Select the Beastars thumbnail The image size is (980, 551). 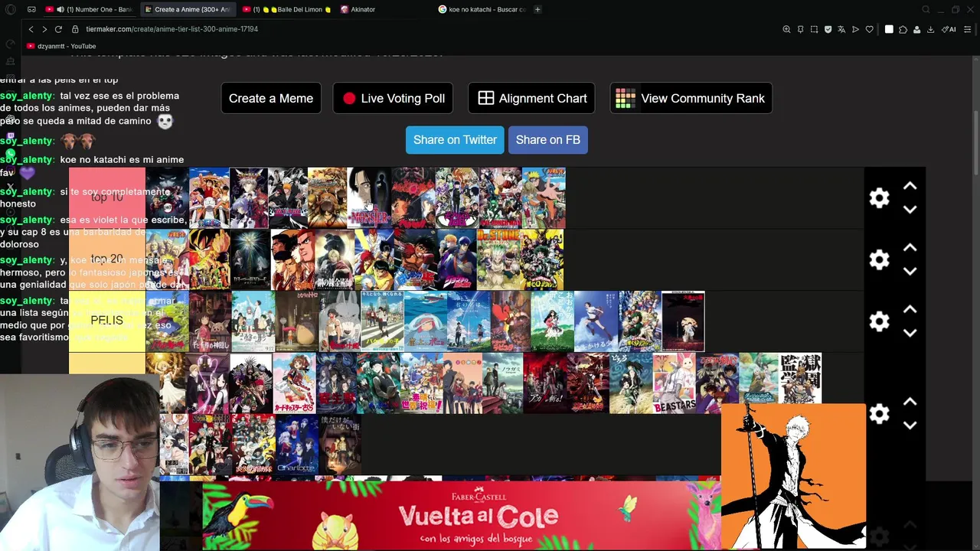pos(675,383)
